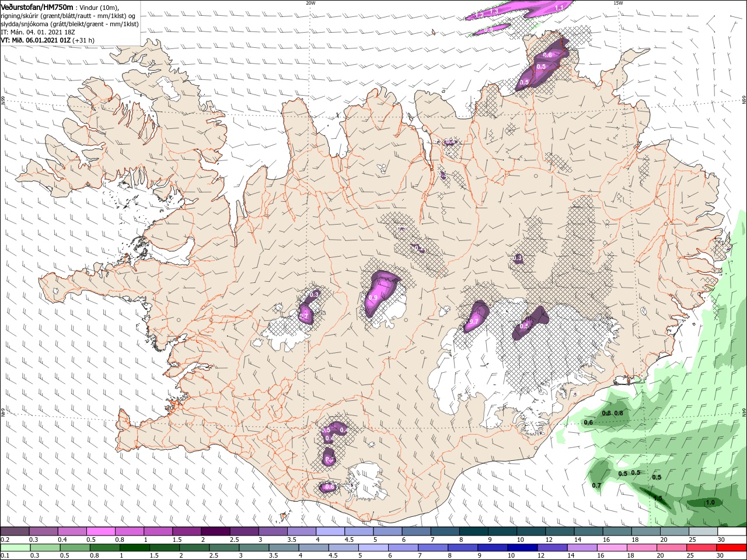This screenshot has width=747, height=560.
Task: Click the 15W longitude label
Action: point(618,3)
